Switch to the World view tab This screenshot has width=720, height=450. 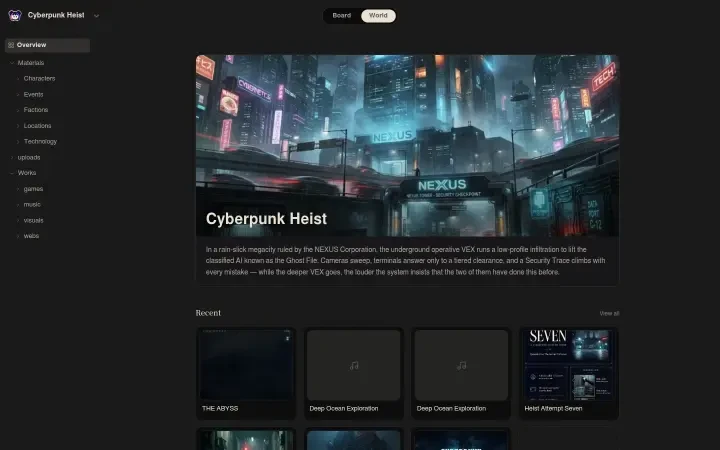[378, 16]
